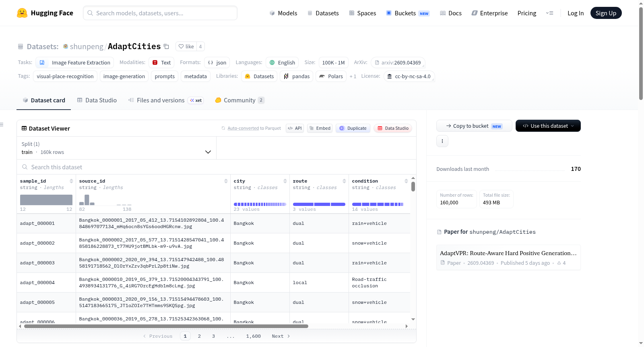
Task: Click the Embed button
Action: coord(320,128)
